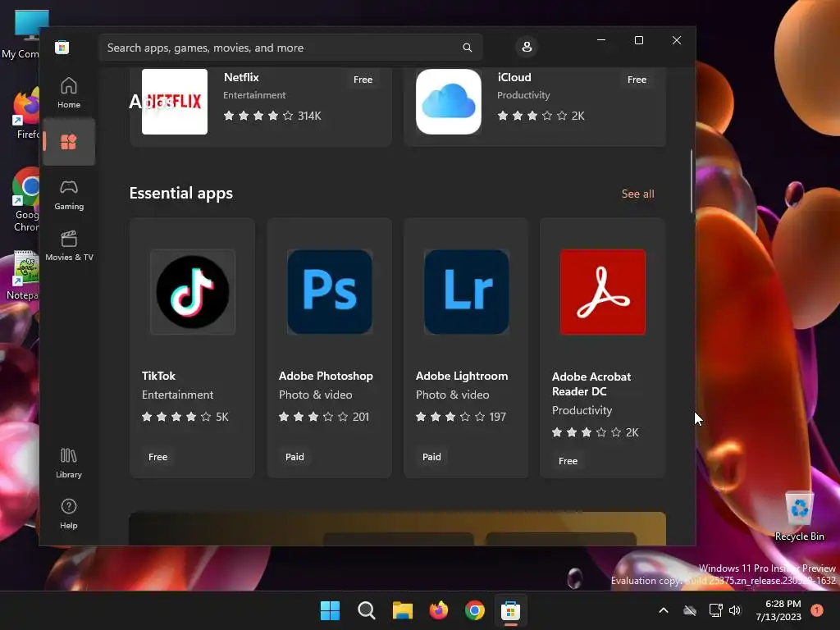
Task: Click the volume speaker tray icon
Action: click(735, 610)
